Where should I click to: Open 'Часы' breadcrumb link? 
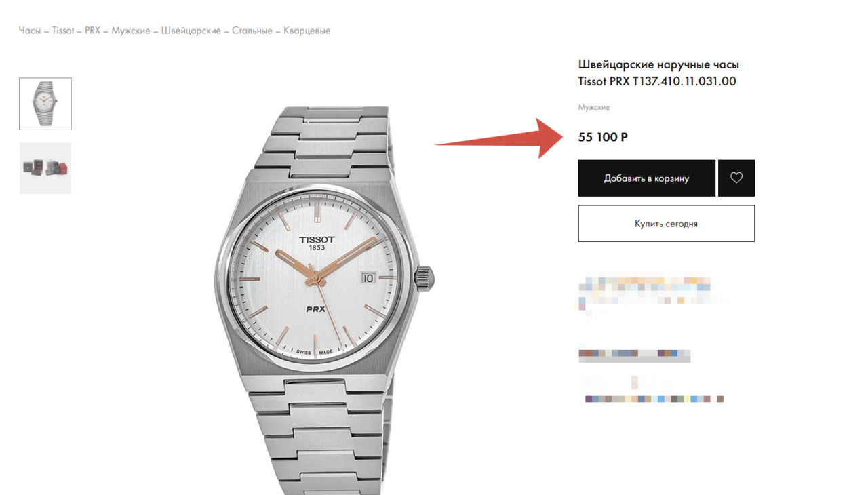[30, 31]
